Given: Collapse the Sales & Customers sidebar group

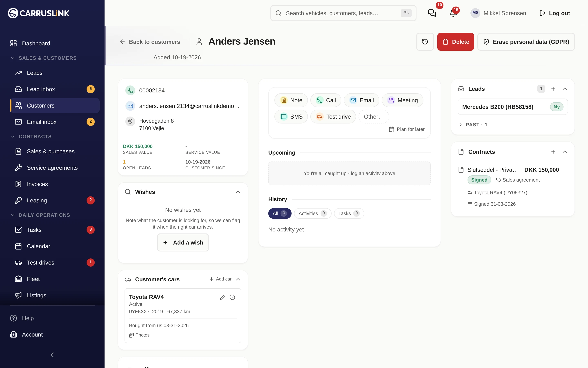Looking at the screenshot, I should click(x=44, y=58).
